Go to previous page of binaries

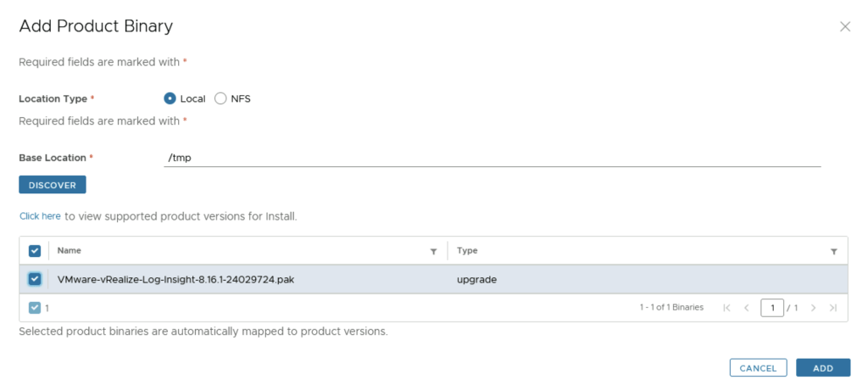(747, 308)
